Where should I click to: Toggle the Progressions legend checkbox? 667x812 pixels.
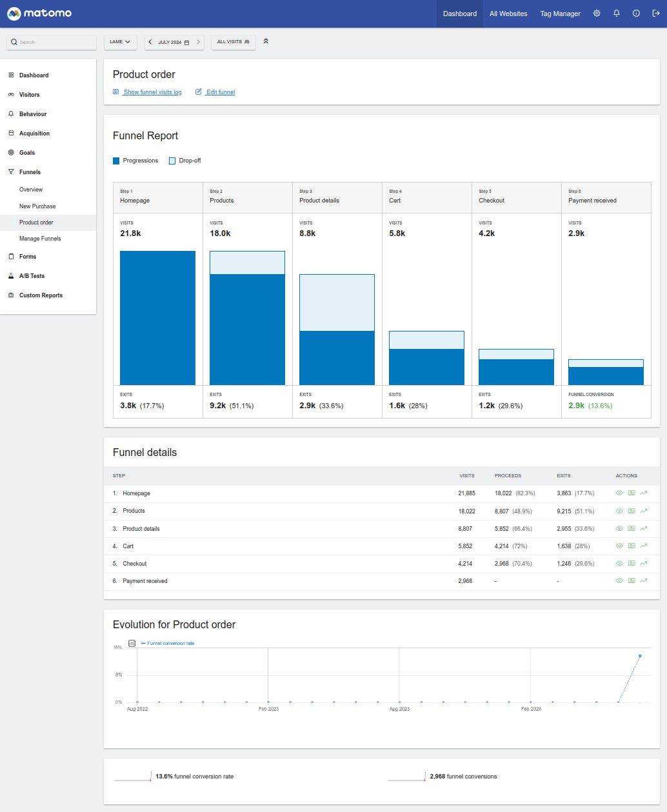tap(116, 160)
